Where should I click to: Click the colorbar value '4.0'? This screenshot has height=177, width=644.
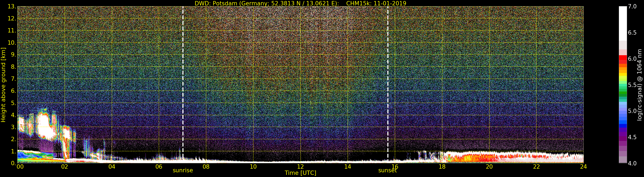pos(632,163)
